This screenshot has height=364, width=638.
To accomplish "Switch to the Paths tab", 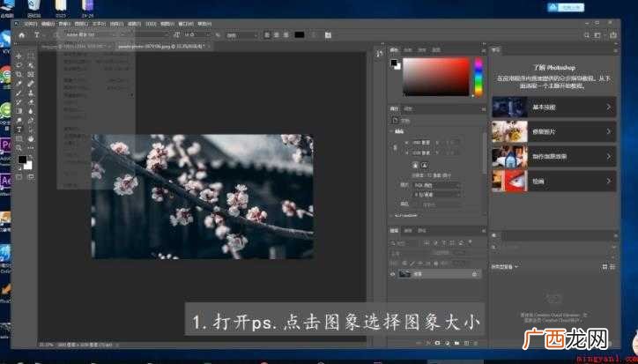I will click(422, 231).
